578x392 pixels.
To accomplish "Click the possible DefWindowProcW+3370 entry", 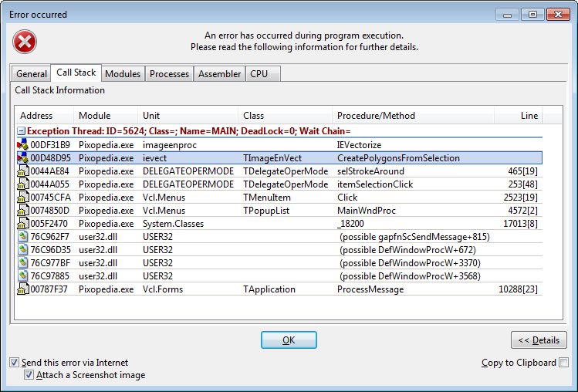I will pos(410,263).
